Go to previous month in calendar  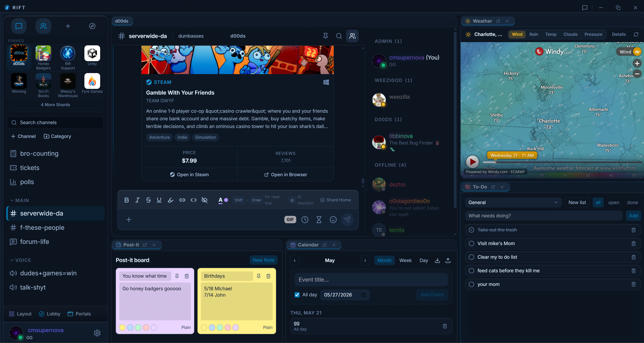[295, 260]
